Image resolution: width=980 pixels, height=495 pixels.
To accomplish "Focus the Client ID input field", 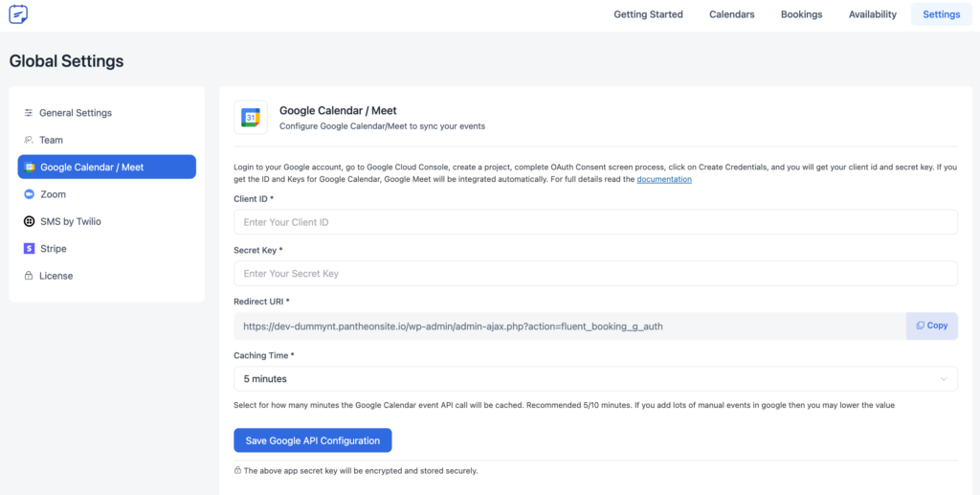I will [595, 222].
